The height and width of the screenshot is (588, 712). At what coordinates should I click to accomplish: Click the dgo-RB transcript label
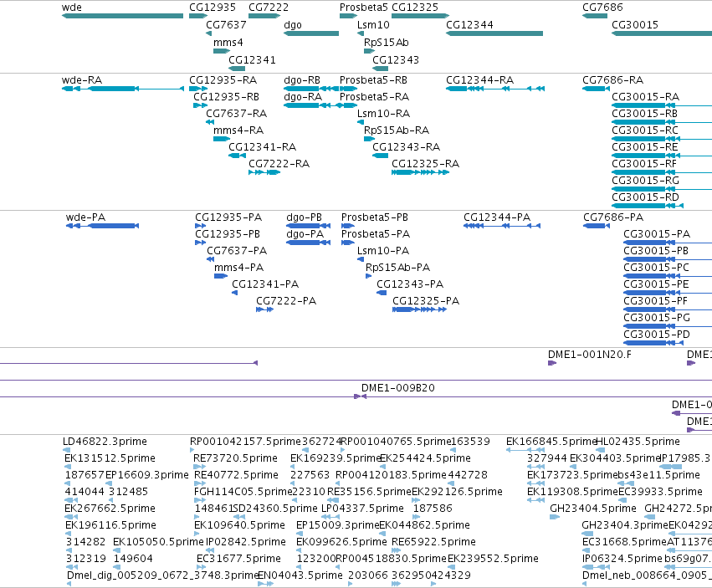(302, 80)
